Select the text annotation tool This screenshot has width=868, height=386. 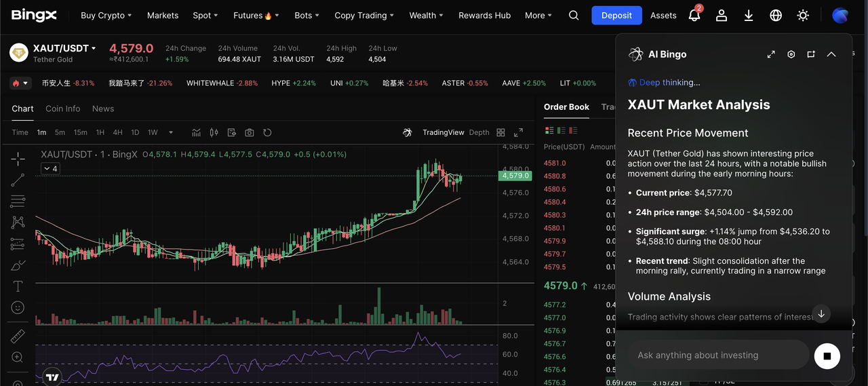coord(18,286)
